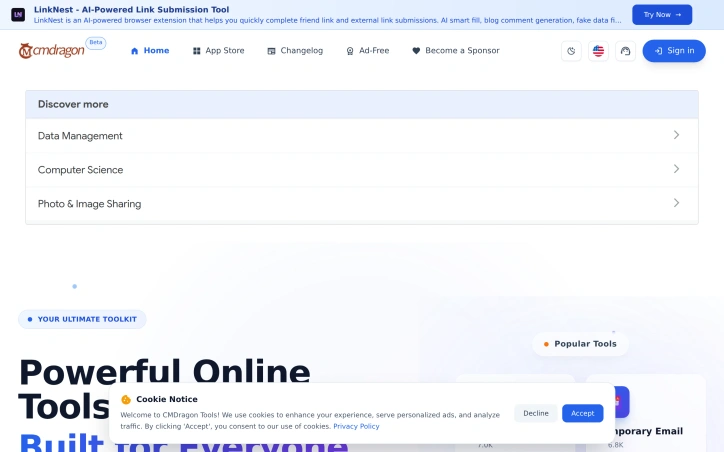Click the support headset icon
The height and width of the screenshot is (452, 724).
tap(625, 51)
